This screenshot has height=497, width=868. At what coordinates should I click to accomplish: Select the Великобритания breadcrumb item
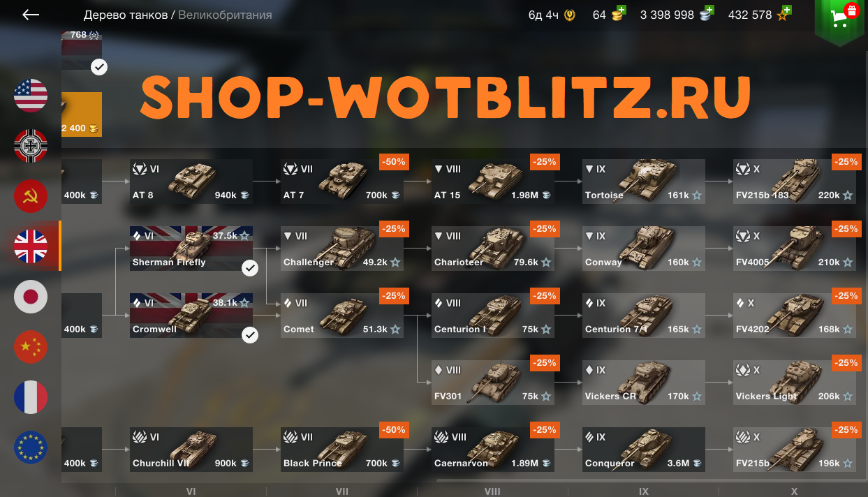225,15
